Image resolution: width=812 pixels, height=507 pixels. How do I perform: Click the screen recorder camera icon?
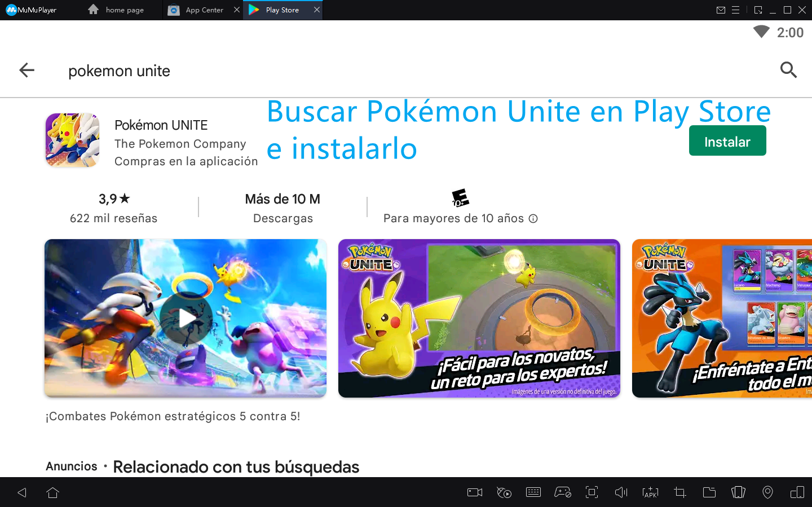coord(475,492)
